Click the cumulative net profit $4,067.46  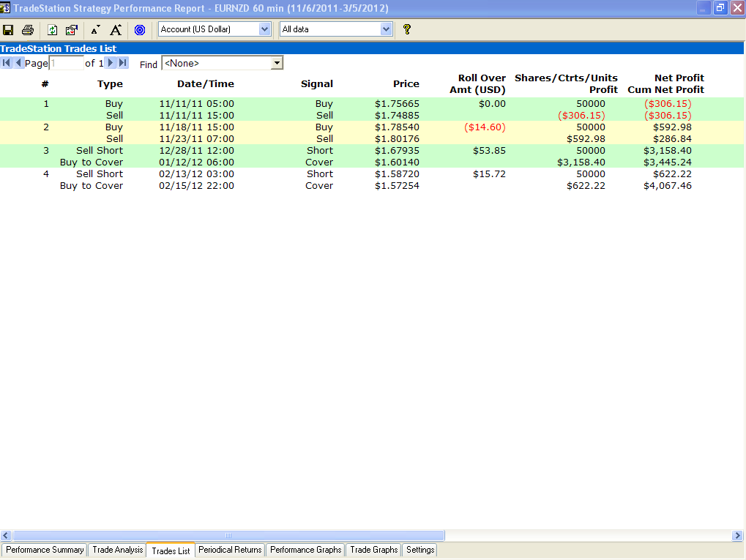click(668, 185)
